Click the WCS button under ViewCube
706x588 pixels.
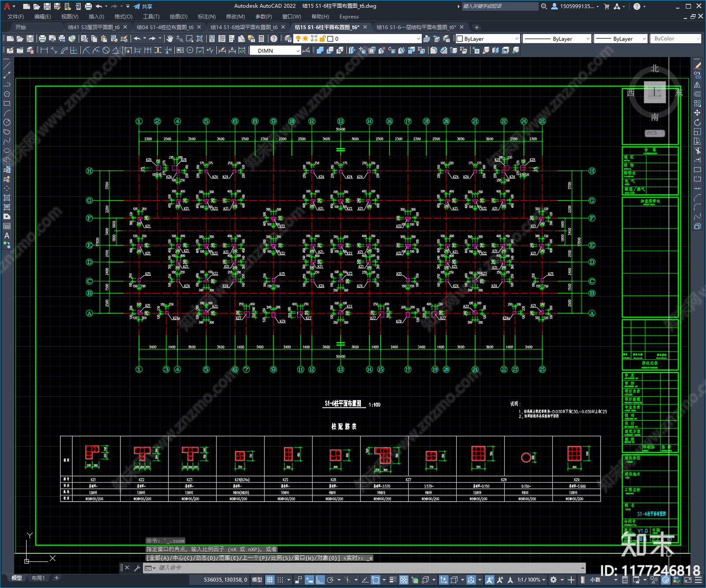click(x=654, y=133)
